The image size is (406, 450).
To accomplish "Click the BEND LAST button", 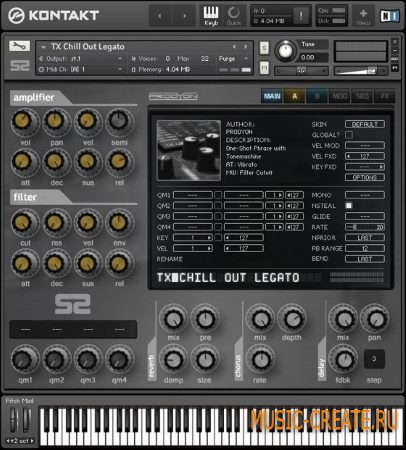I will pyautogui.click(x=365, y=259).
